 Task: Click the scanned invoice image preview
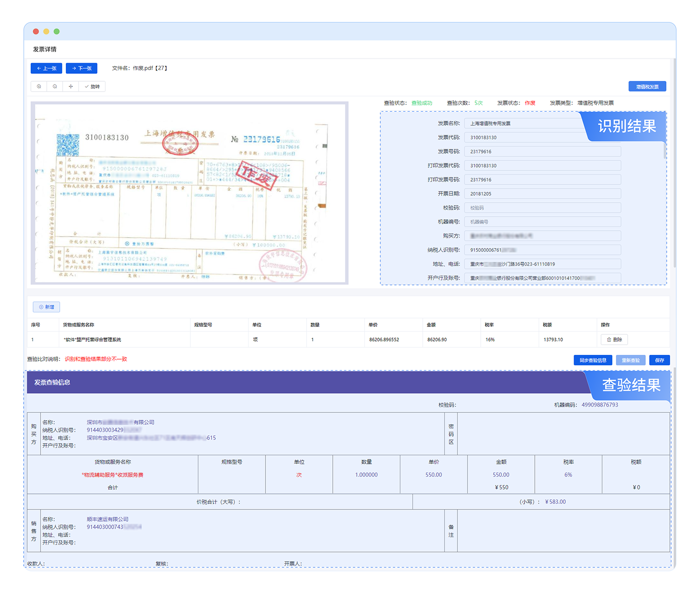(189, 193)
